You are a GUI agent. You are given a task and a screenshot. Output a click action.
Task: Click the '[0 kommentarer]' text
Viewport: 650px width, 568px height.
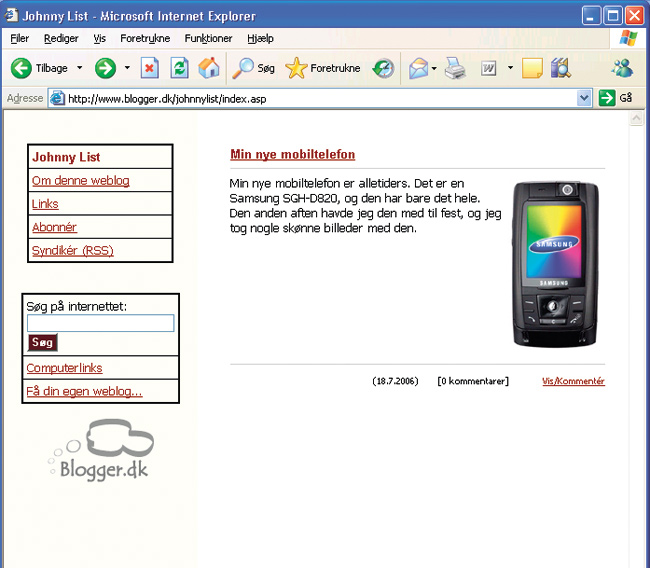(x=473, y=381)
